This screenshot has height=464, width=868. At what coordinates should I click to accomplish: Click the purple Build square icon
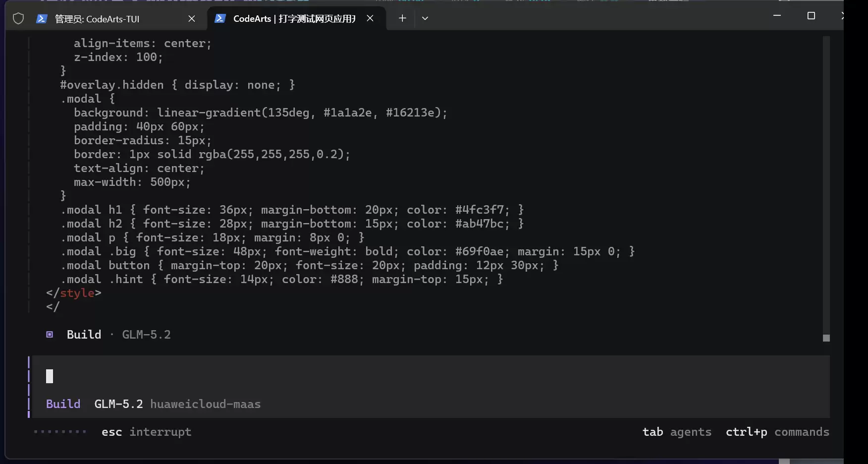pos(50,335)
